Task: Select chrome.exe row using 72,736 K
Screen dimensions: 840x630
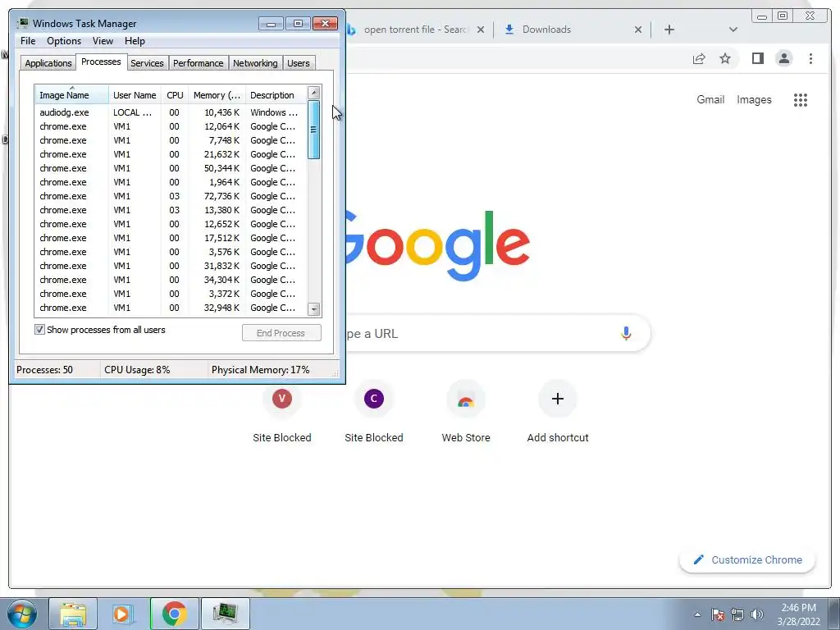Action: 171,196
